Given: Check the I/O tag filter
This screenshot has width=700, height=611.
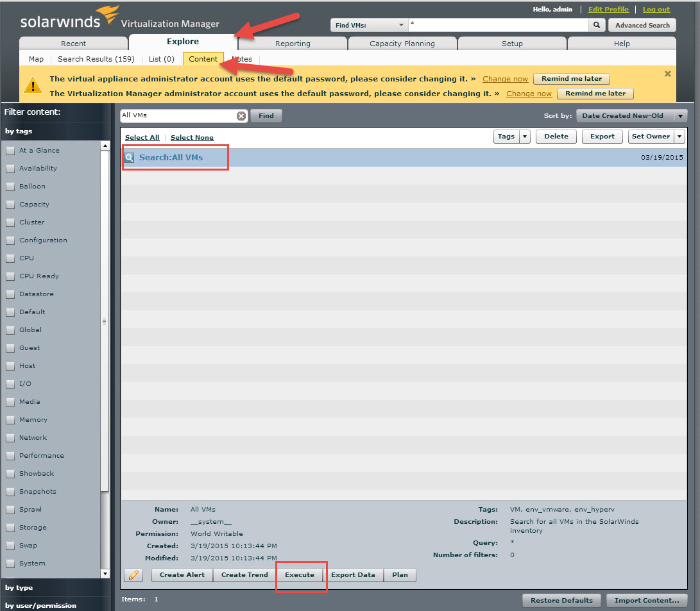Looking at the screenshot, I should (10, 384).
